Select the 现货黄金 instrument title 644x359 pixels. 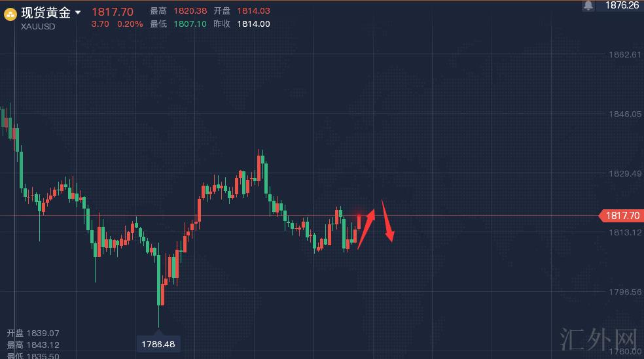point(46,12)
